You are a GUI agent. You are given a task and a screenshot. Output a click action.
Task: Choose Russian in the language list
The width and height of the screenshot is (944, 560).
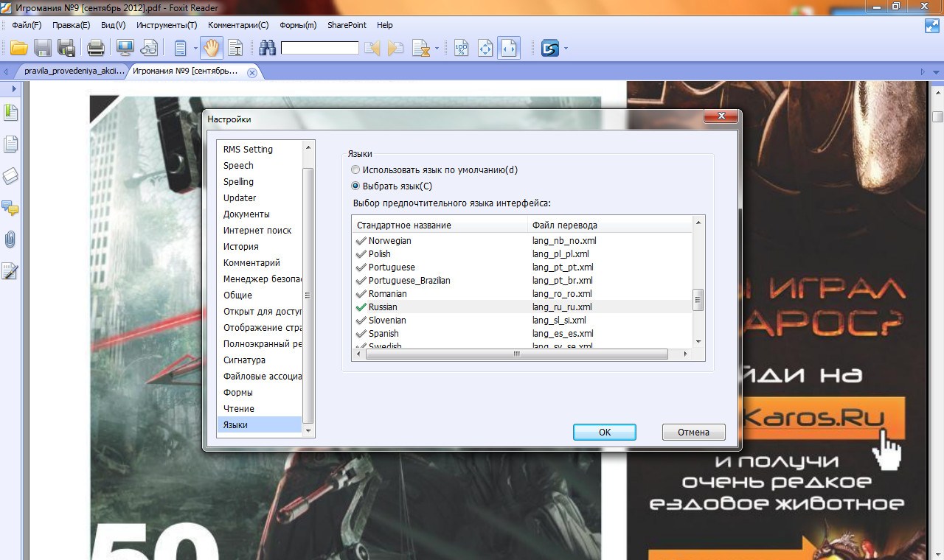click(383, 307)
